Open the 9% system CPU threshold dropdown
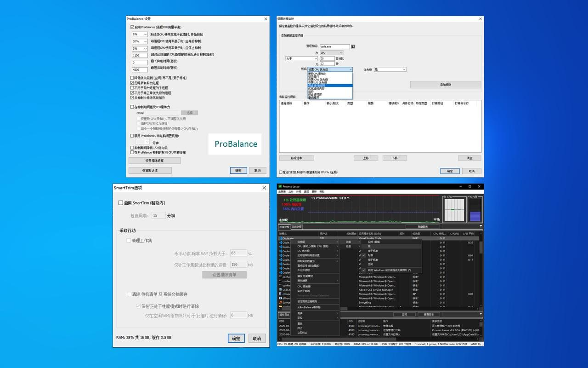Viewport: 588px width, 368px height. pyautogui.click(x=140, y=34)
